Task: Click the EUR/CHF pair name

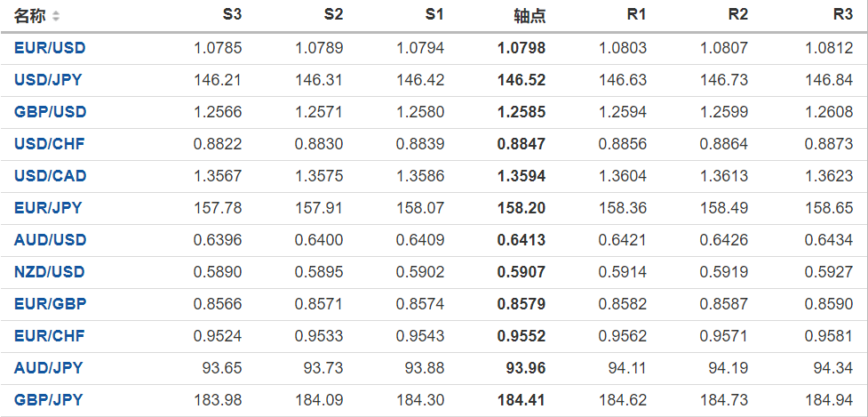Action: click(x=49, y=336)
